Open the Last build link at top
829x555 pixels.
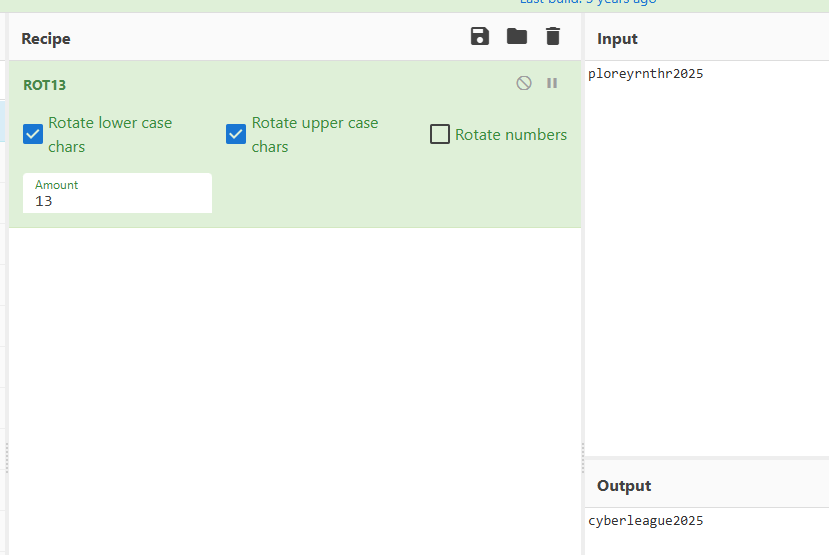tap(588, 2)
